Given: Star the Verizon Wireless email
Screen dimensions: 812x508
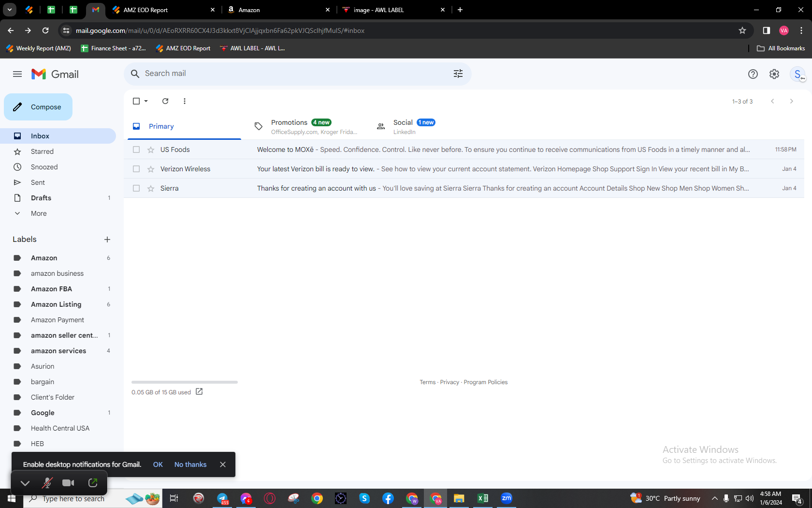Looking at the screenshot, I should pyautogui.click(x=151, y=169).
